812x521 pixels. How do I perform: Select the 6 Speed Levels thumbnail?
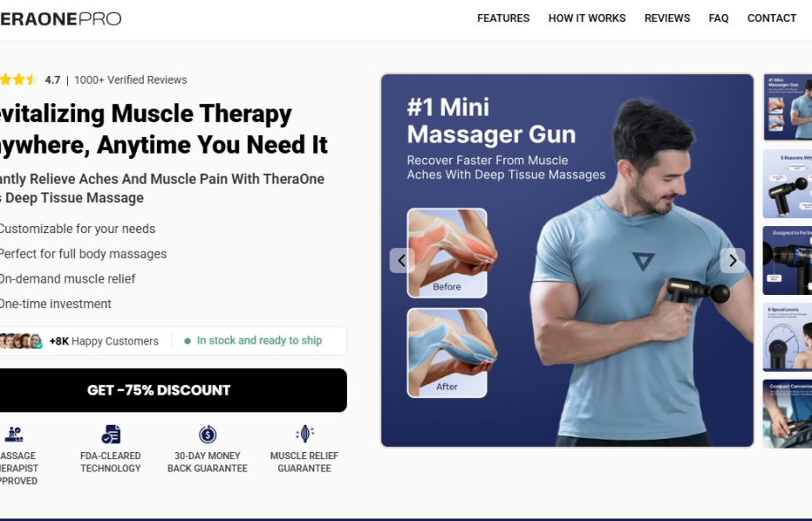(x=787, y=337)
